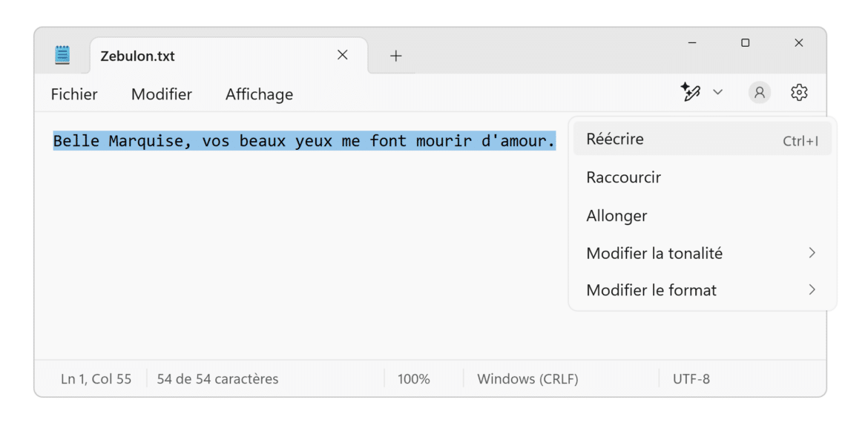Expand the Modifier la tonalité submenu
The height and width of the screenshot is (426, 868).
click(702, 253)
